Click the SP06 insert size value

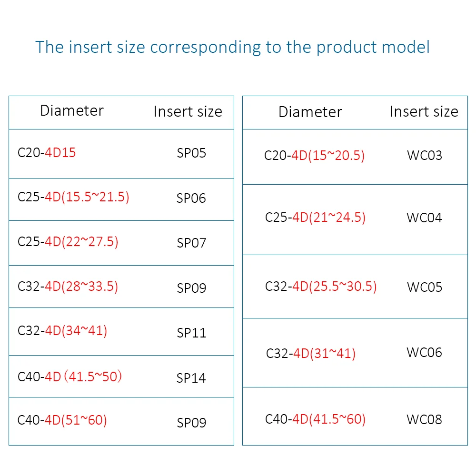(191, 198)
